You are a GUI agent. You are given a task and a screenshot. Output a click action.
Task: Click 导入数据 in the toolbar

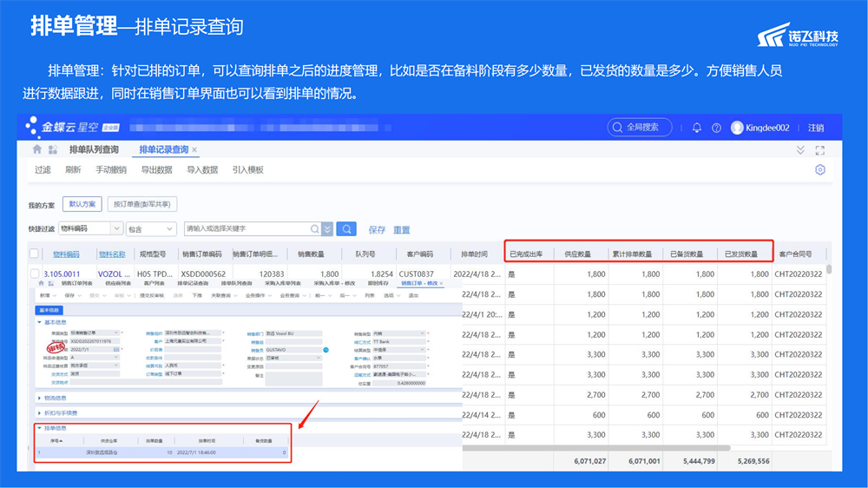coord(202,170)
